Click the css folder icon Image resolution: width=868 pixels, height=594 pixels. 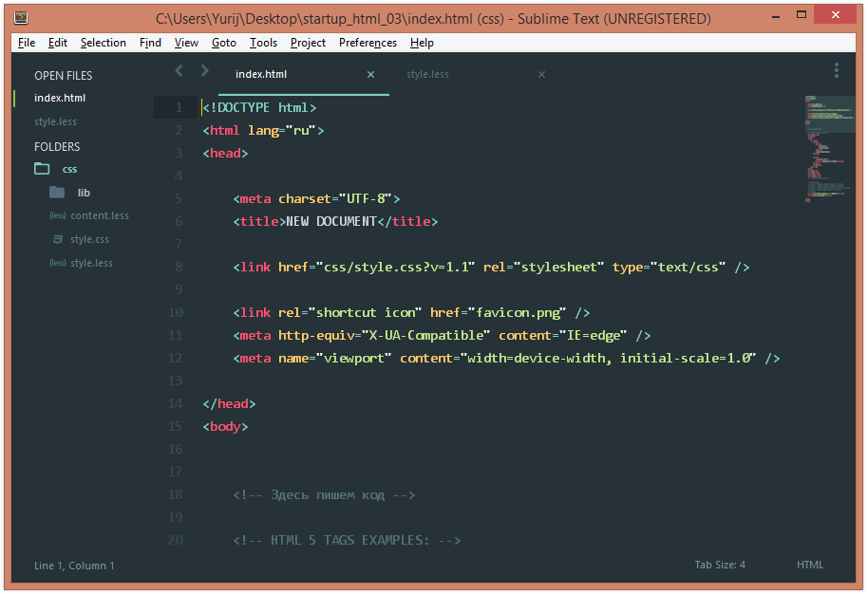tap(42, 169)
